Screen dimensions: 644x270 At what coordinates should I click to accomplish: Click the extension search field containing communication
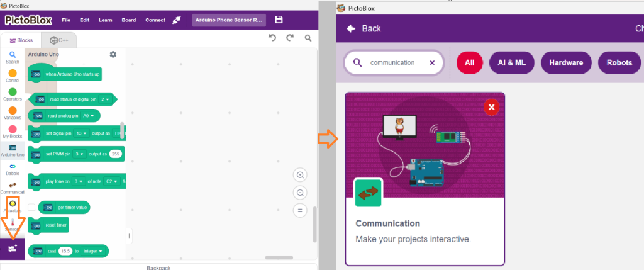click(394, 62)
